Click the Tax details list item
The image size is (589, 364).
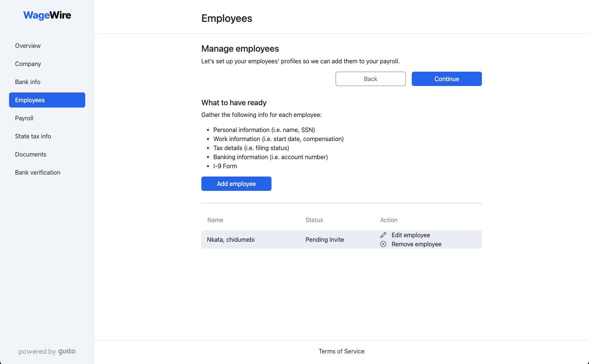(251, 148)
